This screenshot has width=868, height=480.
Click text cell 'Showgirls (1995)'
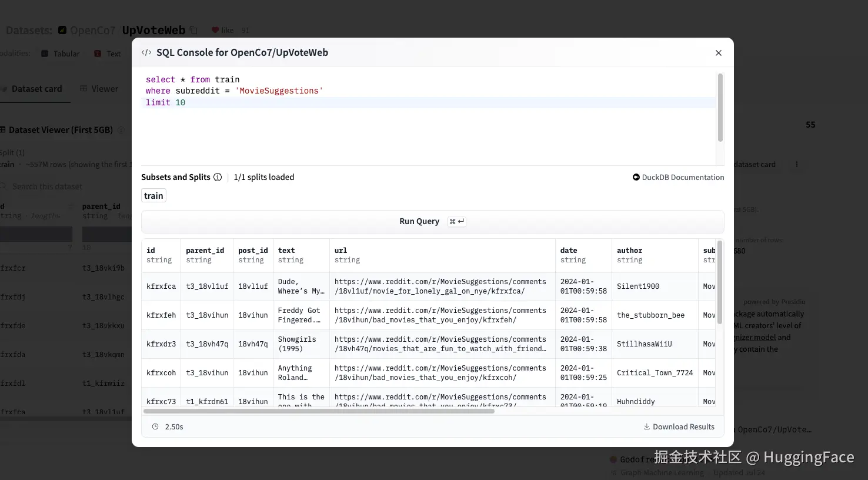point(301,344)
